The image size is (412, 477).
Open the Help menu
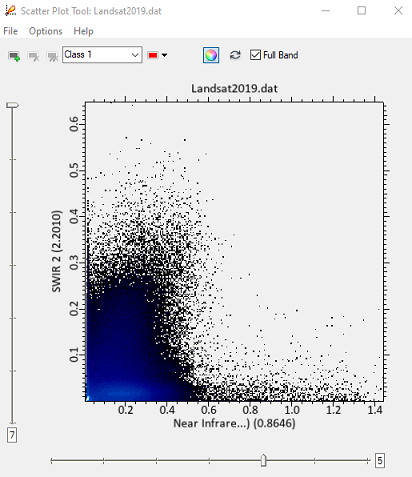pyautogui.click(x=83, y=31)
